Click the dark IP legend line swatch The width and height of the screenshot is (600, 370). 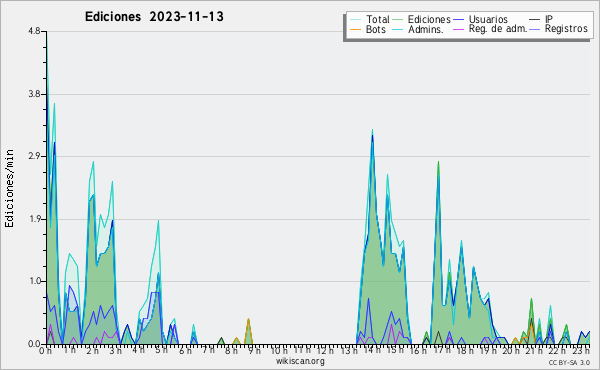pyautogui.click(x=535, y=20)
